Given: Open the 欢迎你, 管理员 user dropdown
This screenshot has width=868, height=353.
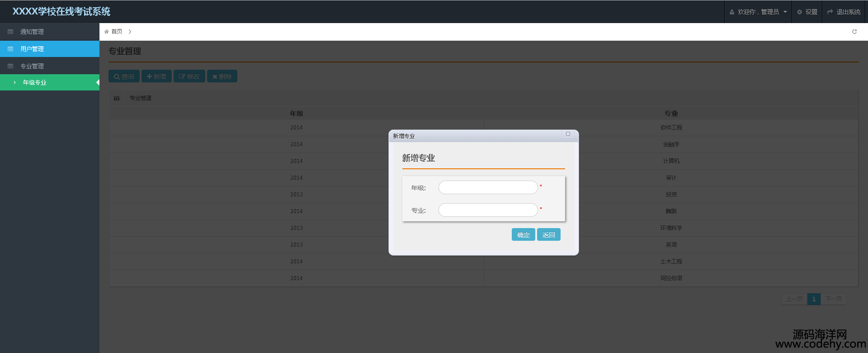Looking at the screenshot, I should (x=758, y=12).
